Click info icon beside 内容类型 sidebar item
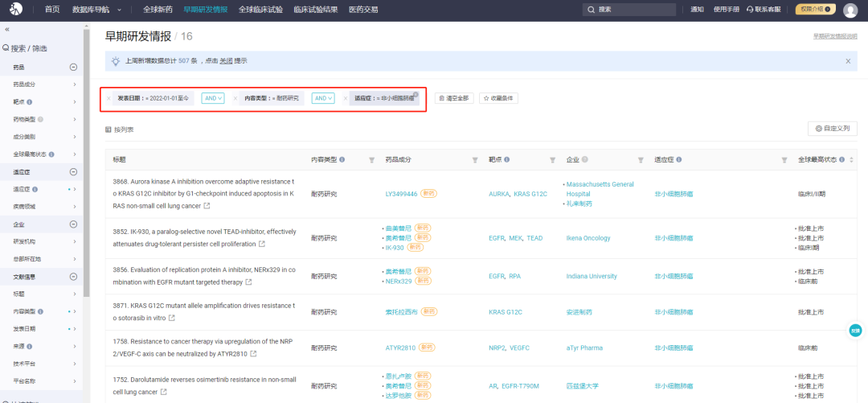Viewport: 868px width, 403px height. 40,311
